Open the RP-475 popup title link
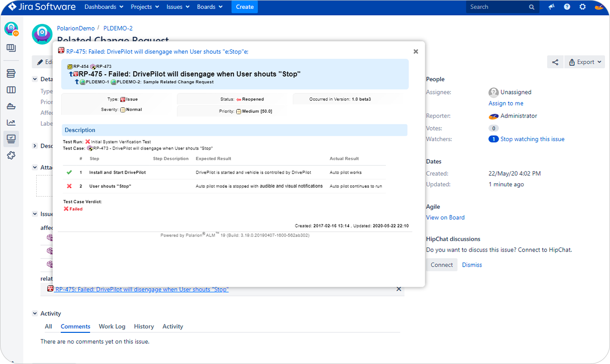Screen dimensions: 610x364 pos(157,51)
